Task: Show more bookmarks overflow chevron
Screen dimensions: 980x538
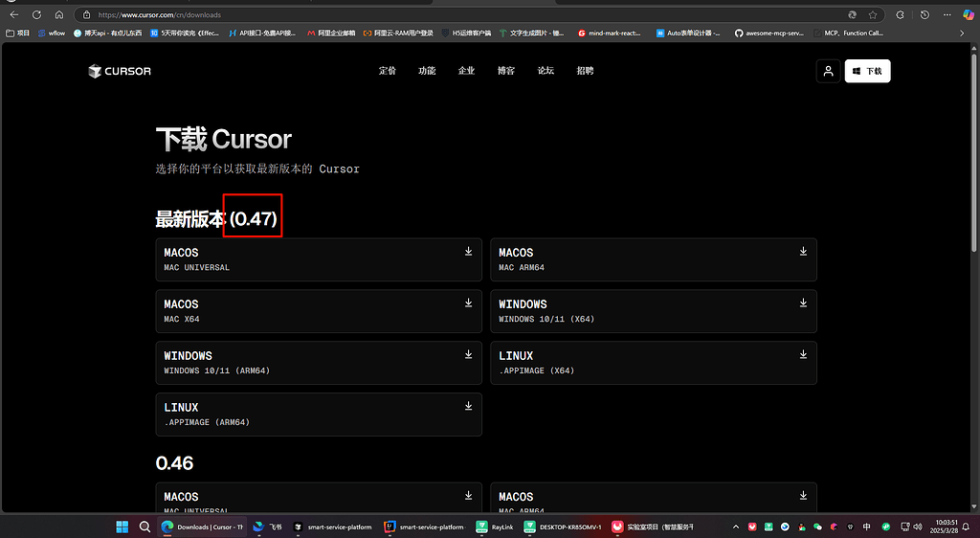Action: tap(962, 34)
